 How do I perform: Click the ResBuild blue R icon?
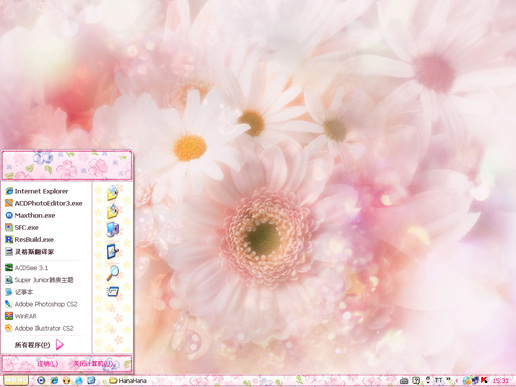[9, 239]
